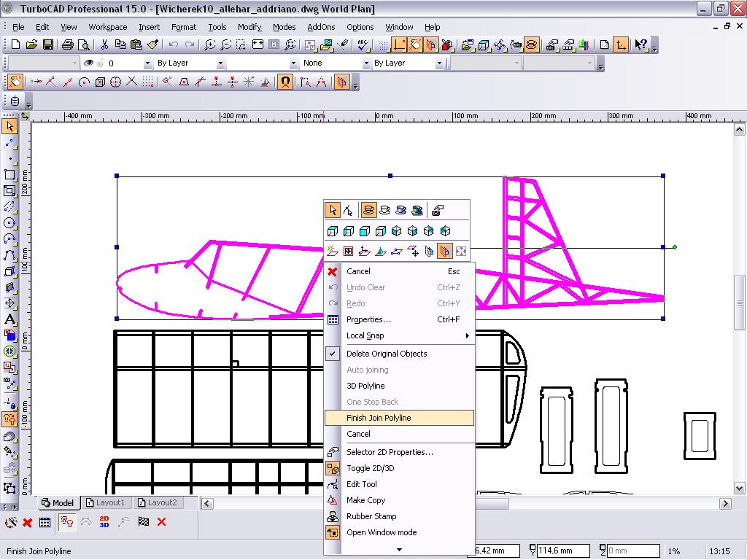Toggle layer visibility eye icon
This screenshot has height=560, width=747.
pyautogui.click(x=88, y=63)
